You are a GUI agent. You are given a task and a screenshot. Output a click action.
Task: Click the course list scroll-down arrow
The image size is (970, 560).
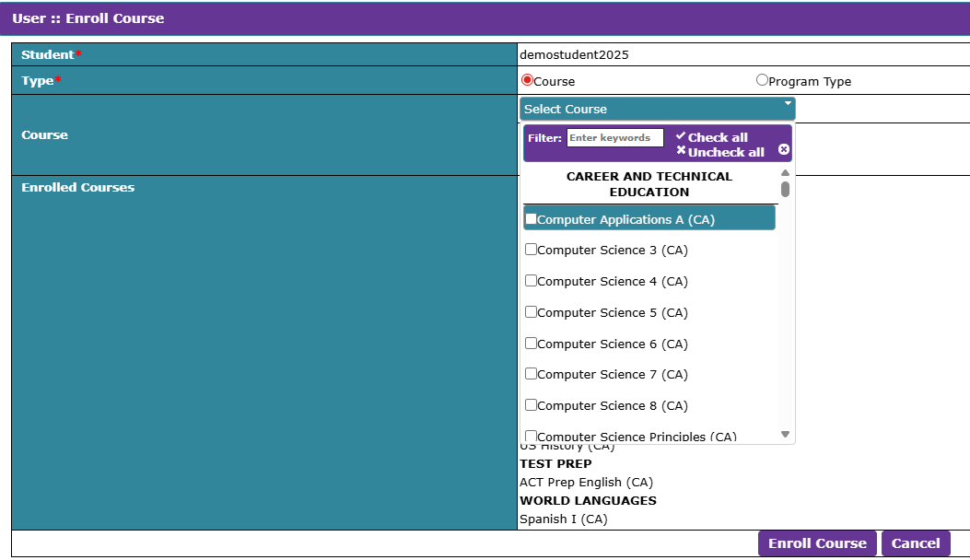click(x=785, y=435)
